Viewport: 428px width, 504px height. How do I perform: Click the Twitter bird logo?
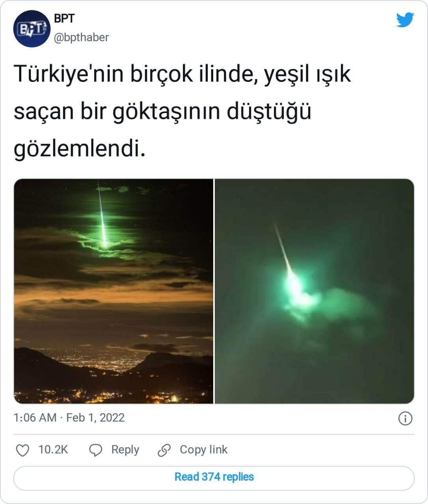tap(405, 20)
